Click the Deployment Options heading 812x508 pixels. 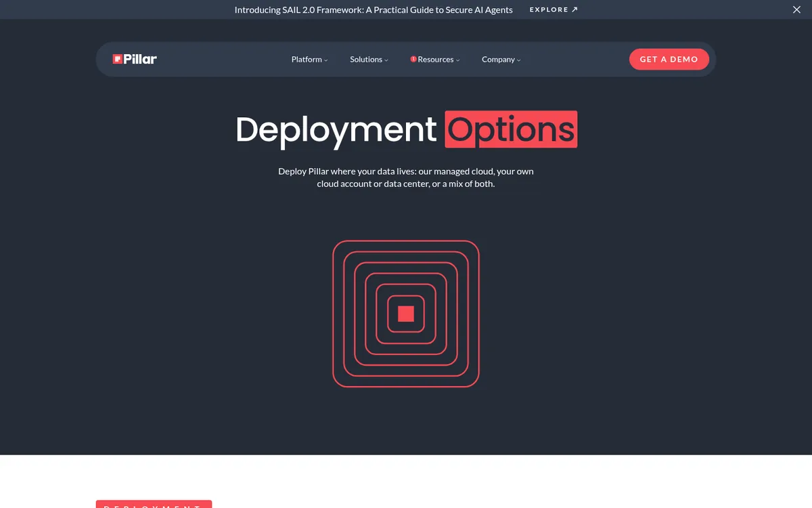pos(406,129)
